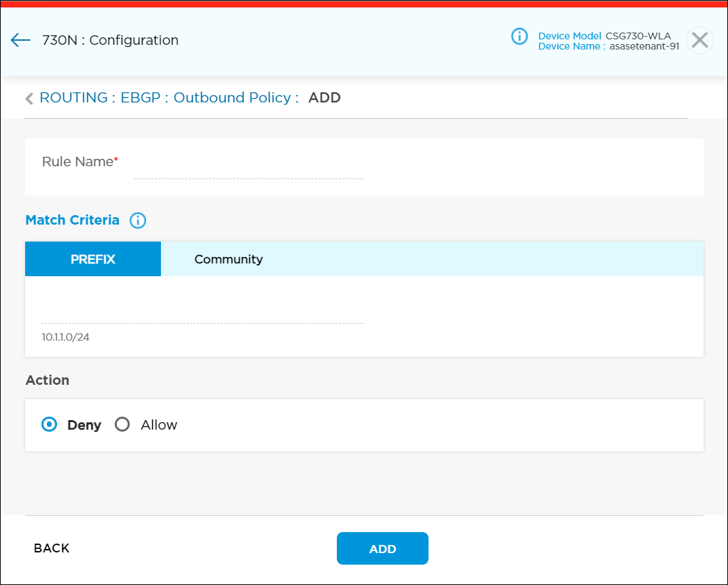This screenshot has width=728, height=585.
Task: Switch to the PREFIX tab
Action: point(92,259)
